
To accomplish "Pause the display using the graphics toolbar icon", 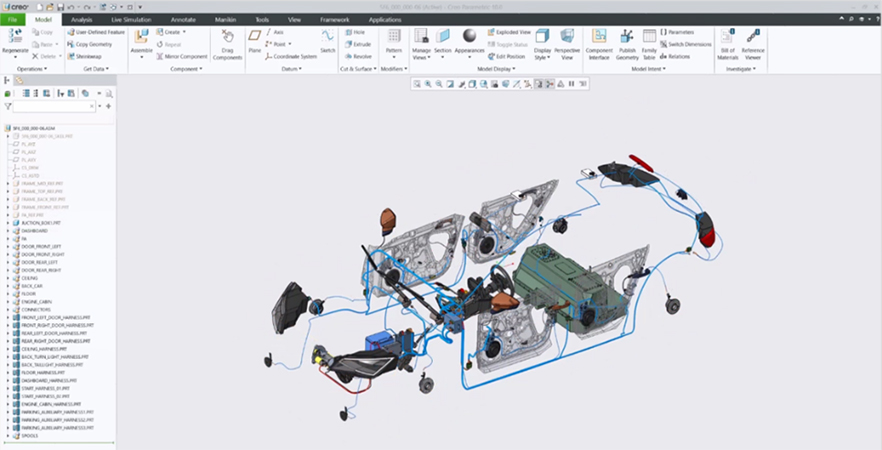I will (x=572, y=84).
